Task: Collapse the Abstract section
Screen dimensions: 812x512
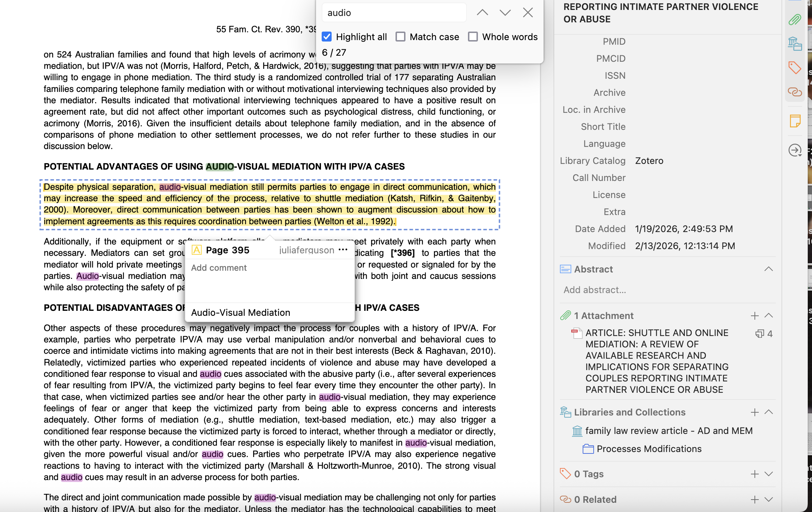Action: (768, 269)
